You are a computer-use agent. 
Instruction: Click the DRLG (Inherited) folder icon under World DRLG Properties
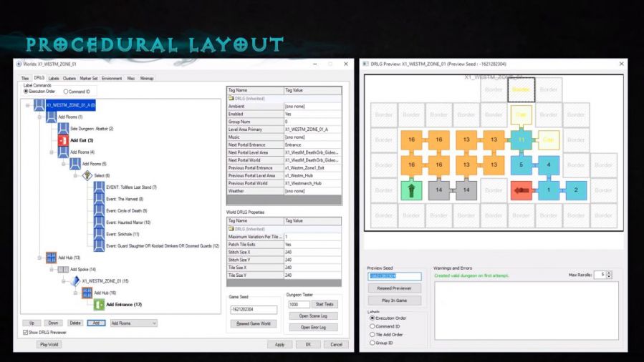click(x=231, y=229)
